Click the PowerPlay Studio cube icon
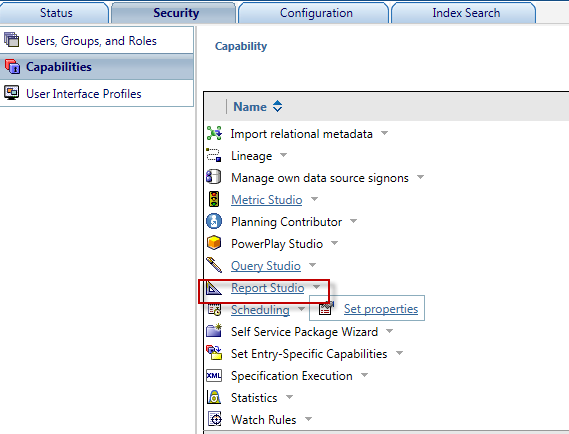569x434 pixels. pyautogui.click(x=214, y=243)
